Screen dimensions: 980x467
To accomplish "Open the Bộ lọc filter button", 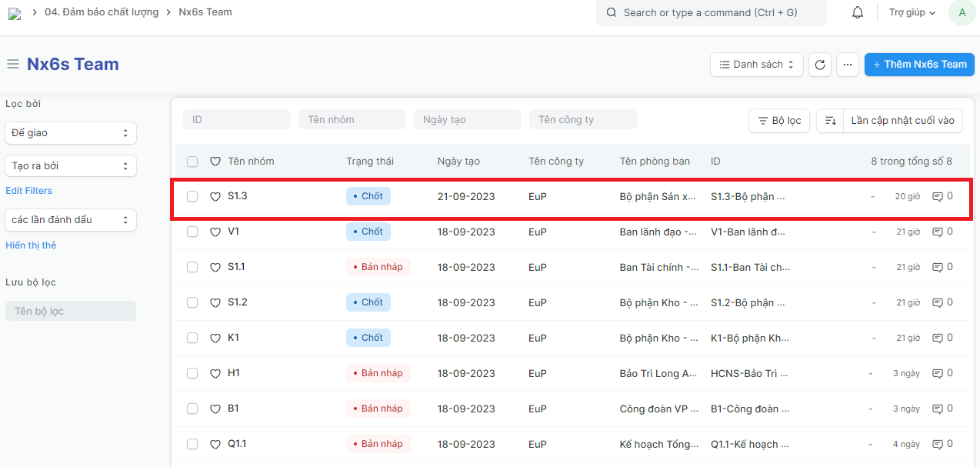I will [778, 120].
